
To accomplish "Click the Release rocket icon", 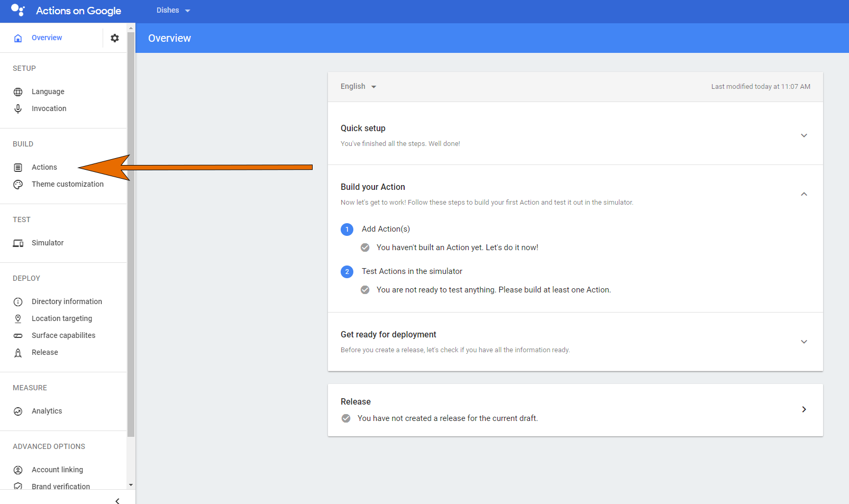I will (18, 353).
